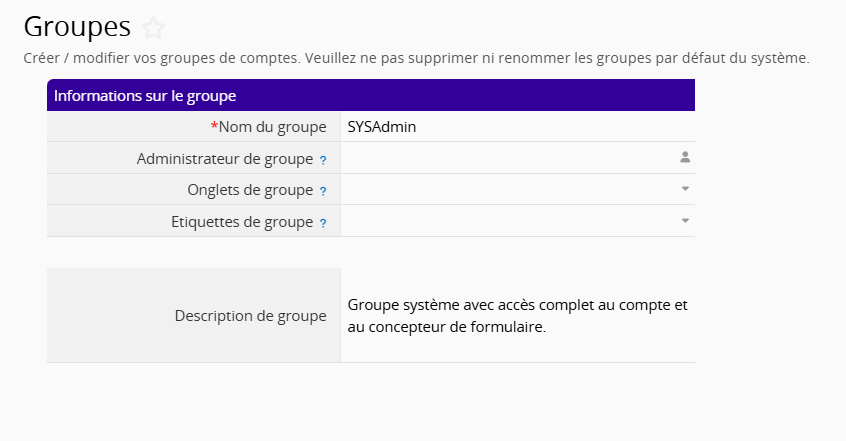Viewport: 846px width, 441px height.
Task: Open help for Onglets de groupe
Action: [323, 191]
